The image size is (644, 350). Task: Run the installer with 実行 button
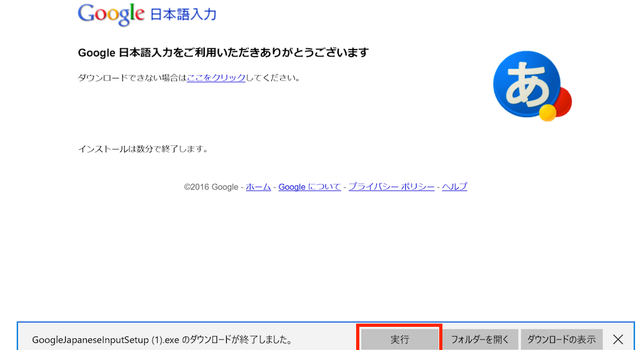coord(399,339)
